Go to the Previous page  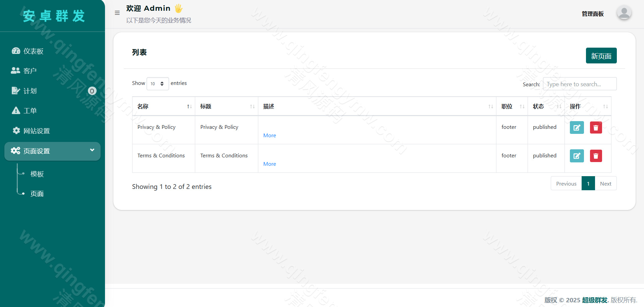(566, 184)
